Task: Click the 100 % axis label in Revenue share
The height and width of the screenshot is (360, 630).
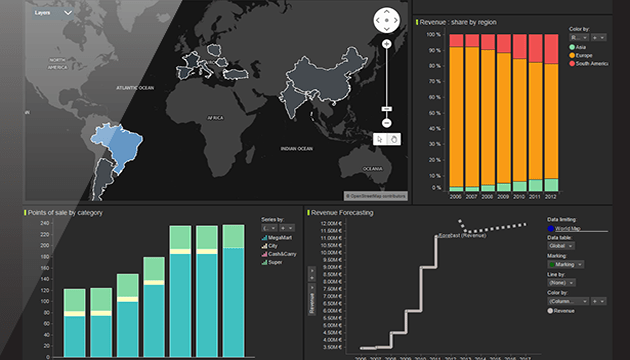Action: [434, 35]
